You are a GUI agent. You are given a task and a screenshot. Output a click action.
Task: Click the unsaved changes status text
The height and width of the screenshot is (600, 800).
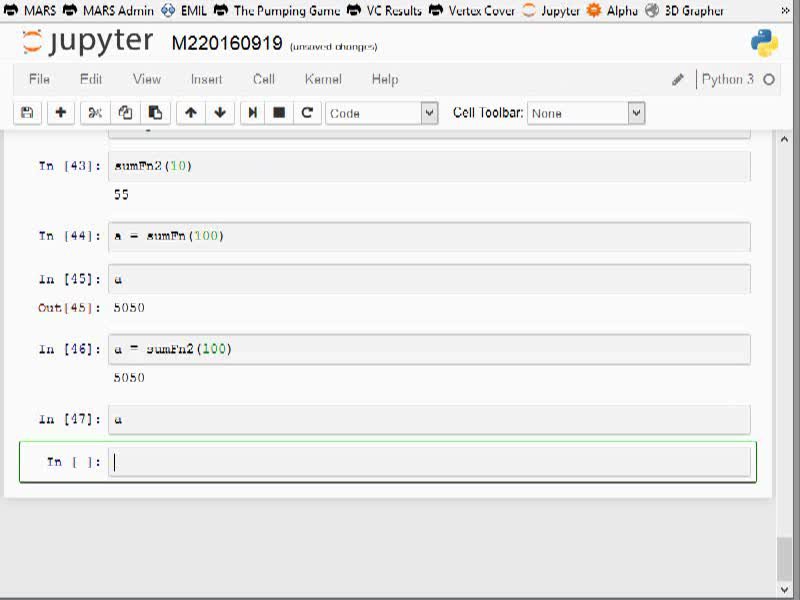pos(334,47)
